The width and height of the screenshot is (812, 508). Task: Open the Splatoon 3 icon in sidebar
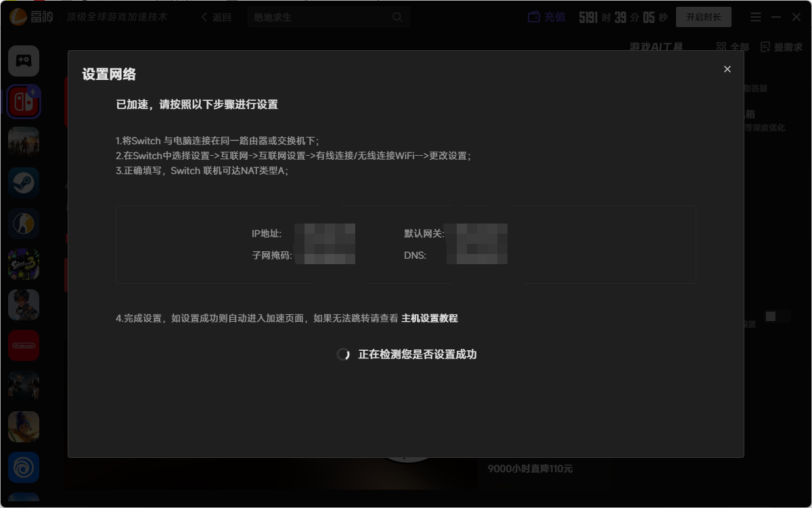click(24, 264)
